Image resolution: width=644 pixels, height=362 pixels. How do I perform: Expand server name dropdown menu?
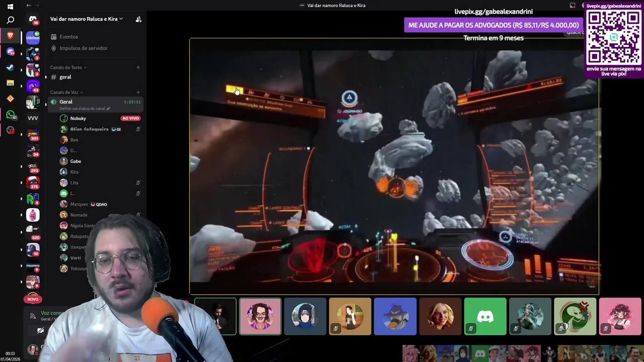tap(86, 19)
